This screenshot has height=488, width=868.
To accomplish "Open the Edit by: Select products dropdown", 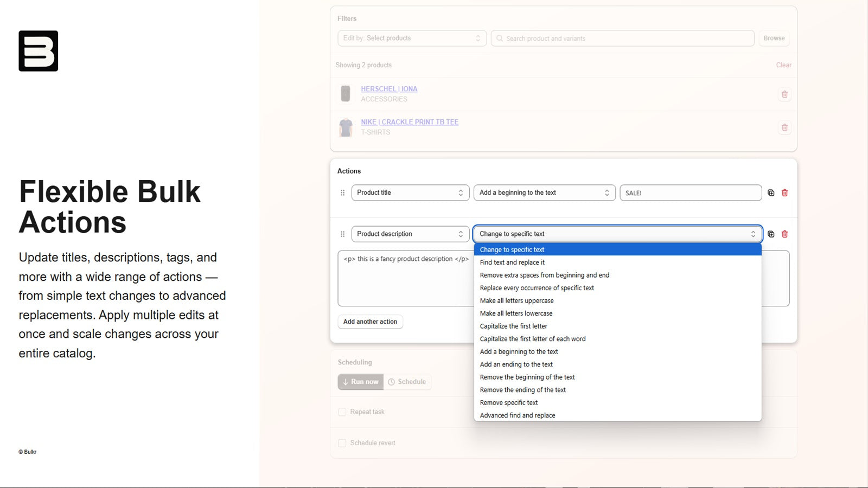I will (x=412, y=38).
